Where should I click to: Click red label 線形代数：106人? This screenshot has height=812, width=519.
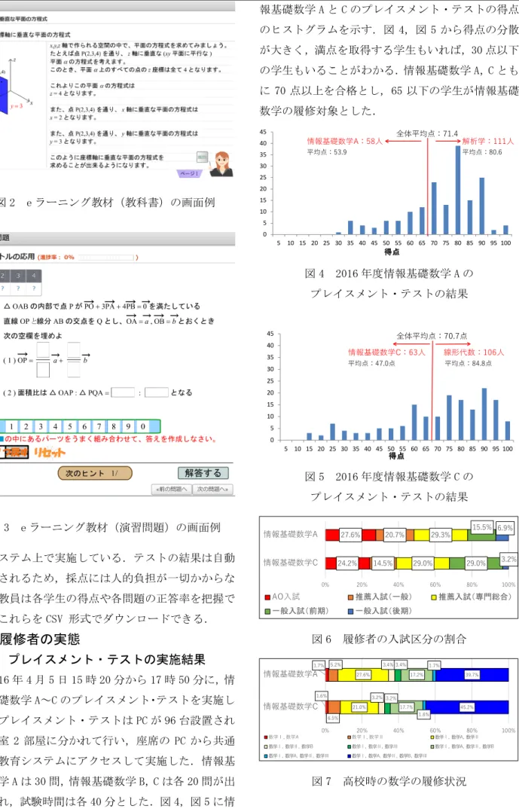pyautogui.click(x=473, y=353)
